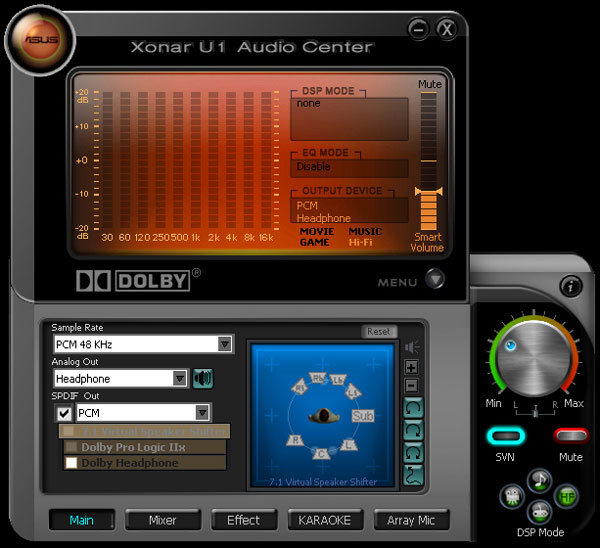
Task: Select the Music DSP mode note icon
Action: pos(539,480)
